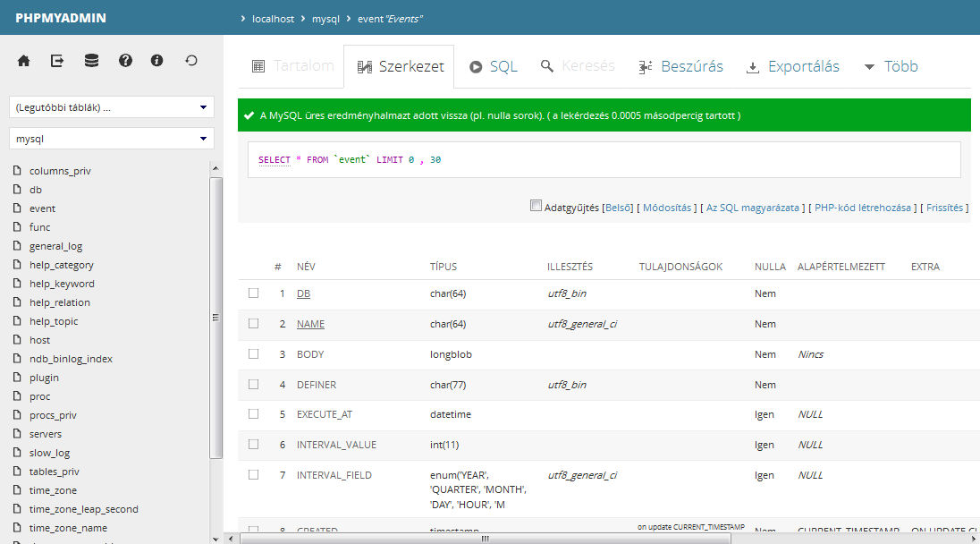980x544 pixels.
Task: Click the log out icon
Action: [57, 61]
